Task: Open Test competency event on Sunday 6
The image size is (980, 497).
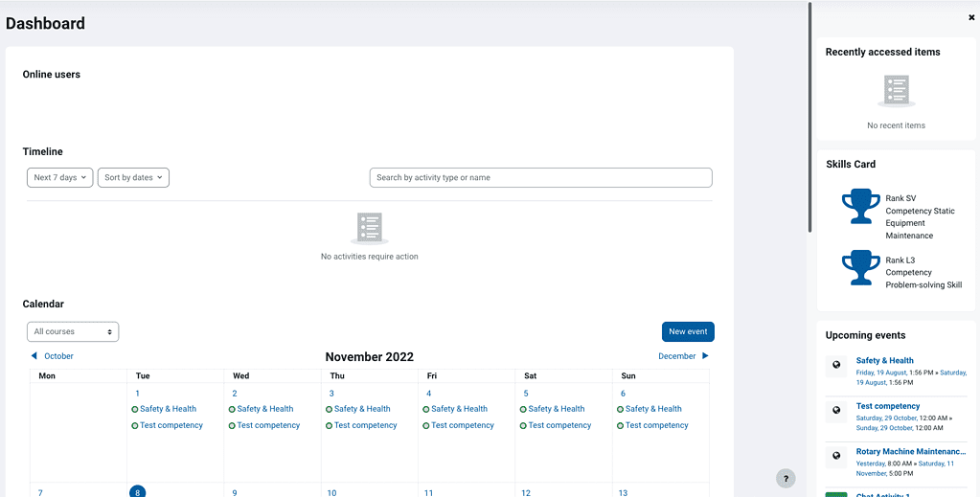Action: (657, 425)
